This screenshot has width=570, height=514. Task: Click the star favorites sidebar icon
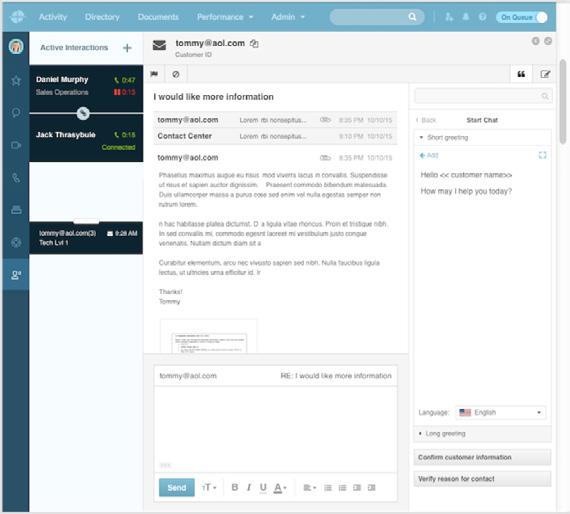16,80
